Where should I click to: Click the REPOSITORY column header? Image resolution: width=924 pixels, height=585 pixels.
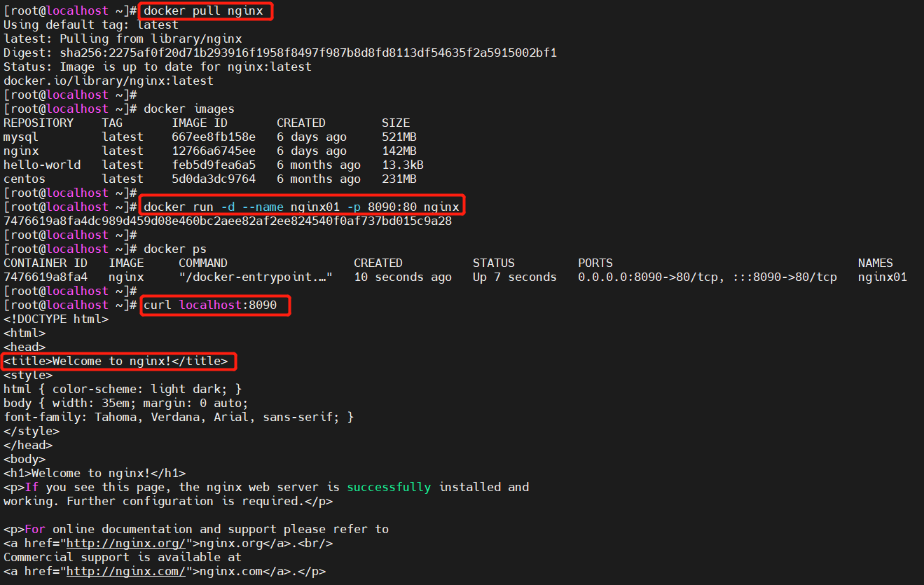39,123
